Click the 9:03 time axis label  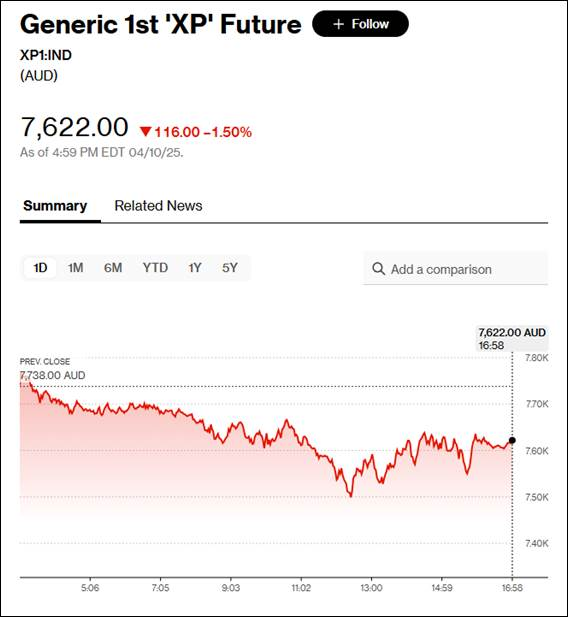231,588
